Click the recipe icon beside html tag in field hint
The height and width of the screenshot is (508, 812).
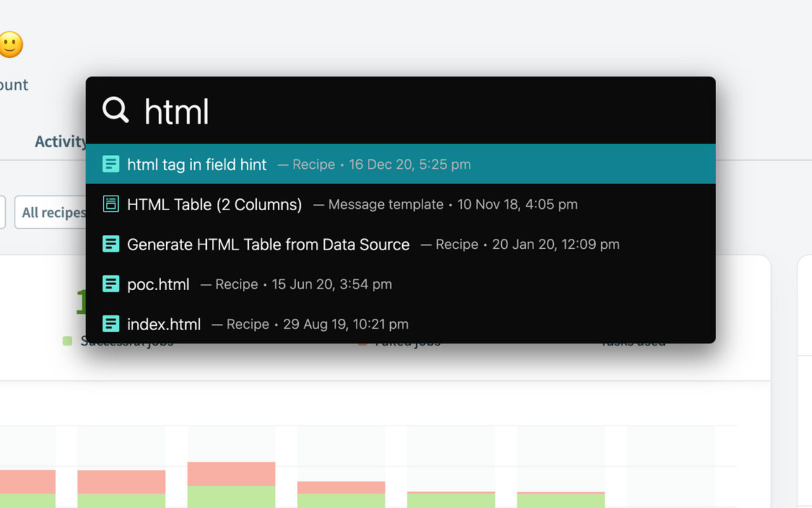tap(111, 164)
